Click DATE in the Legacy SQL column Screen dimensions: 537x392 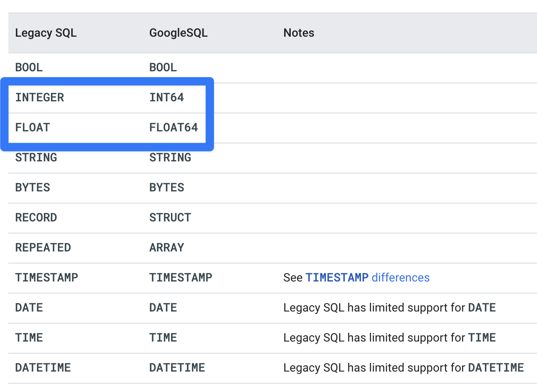coord(29,308)
